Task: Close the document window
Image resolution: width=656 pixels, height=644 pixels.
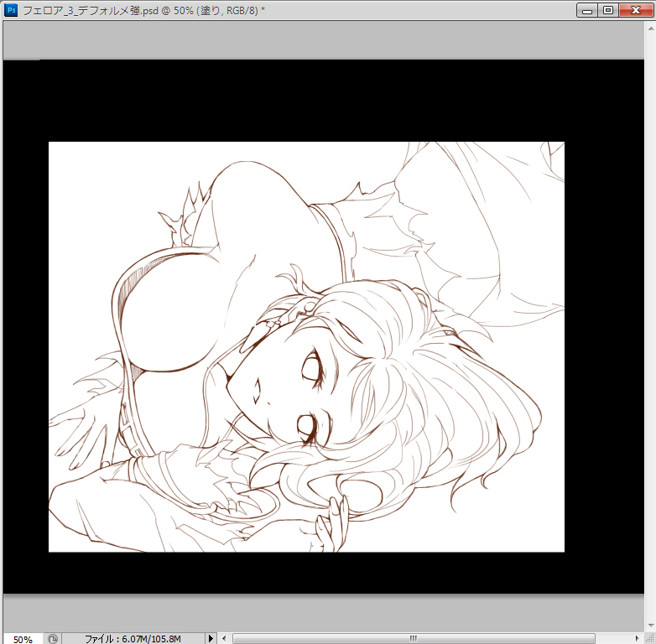Action: [636, 10]
